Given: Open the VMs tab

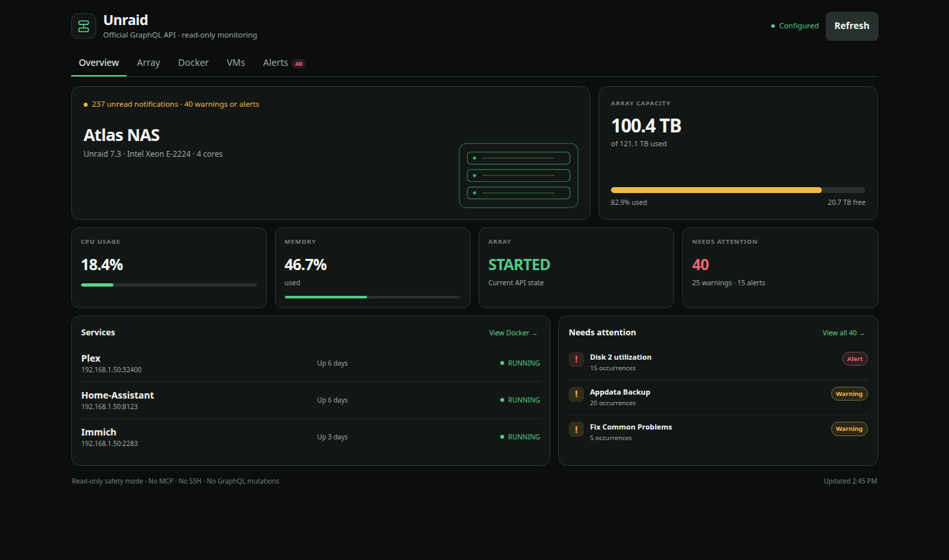Looking at the screenshot, I should [x=236, y=63].
